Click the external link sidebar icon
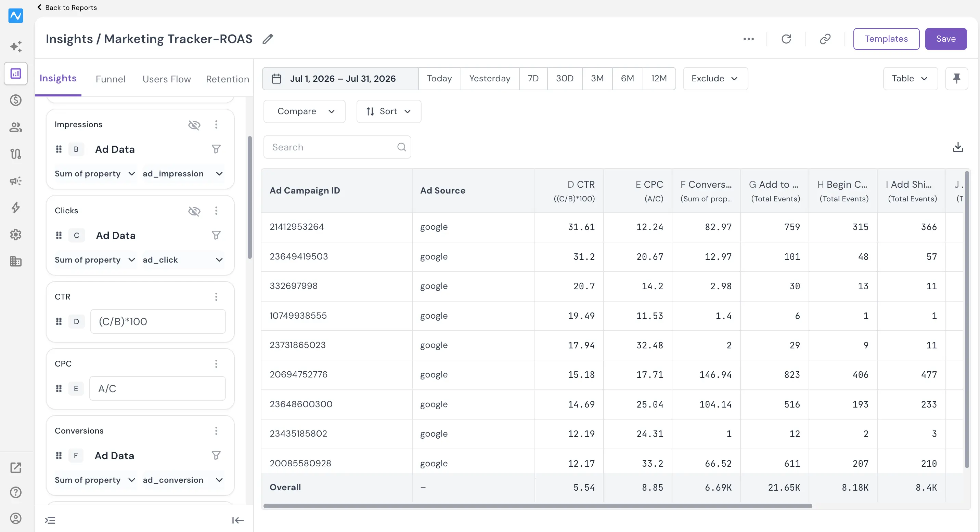 (x=16, y=468)
